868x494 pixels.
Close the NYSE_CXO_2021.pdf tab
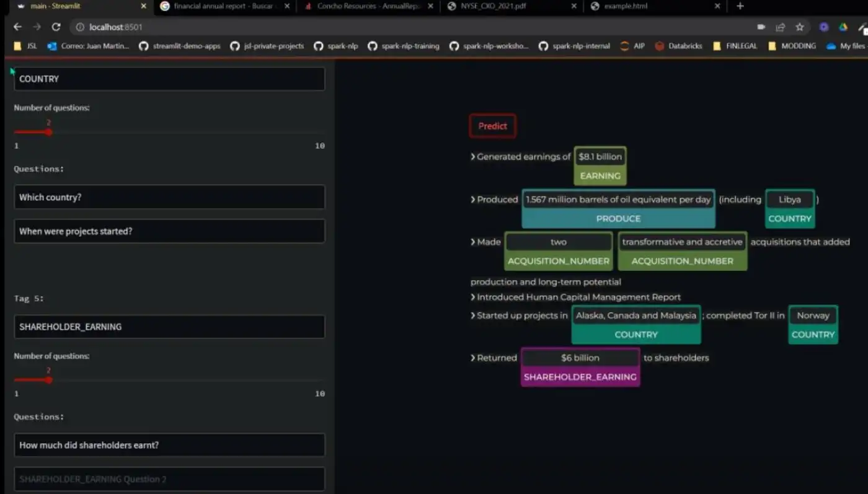tap(573, 6)
